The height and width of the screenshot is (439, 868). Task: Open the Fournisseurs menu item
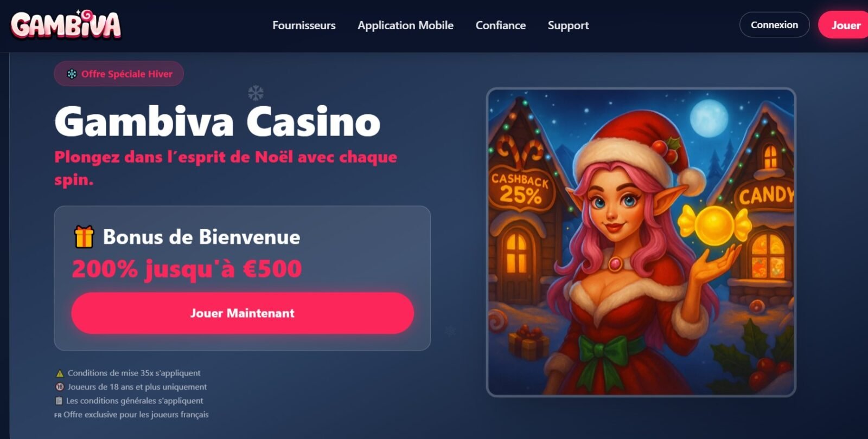pyautogui.click(x=304, y=25)
